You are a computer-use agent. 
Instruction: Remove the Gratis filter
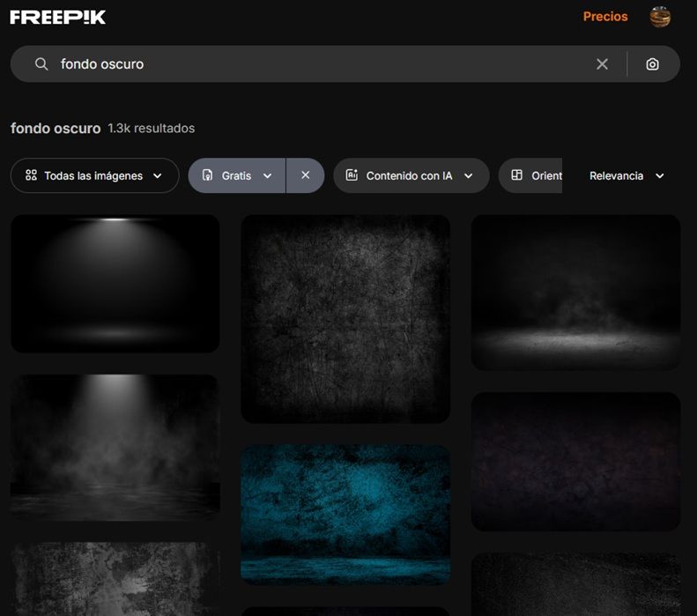[306, 175]
